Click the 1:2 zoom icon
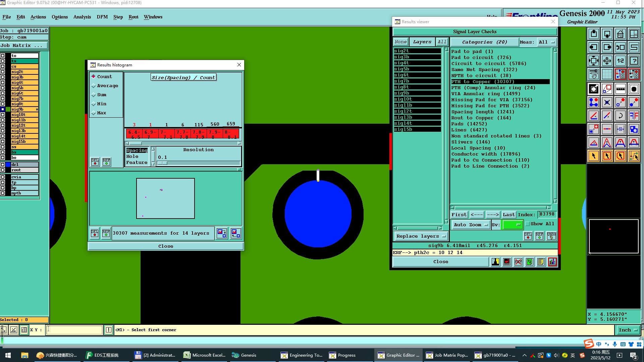This screenshot has height=362, width=644. (620, 61)
